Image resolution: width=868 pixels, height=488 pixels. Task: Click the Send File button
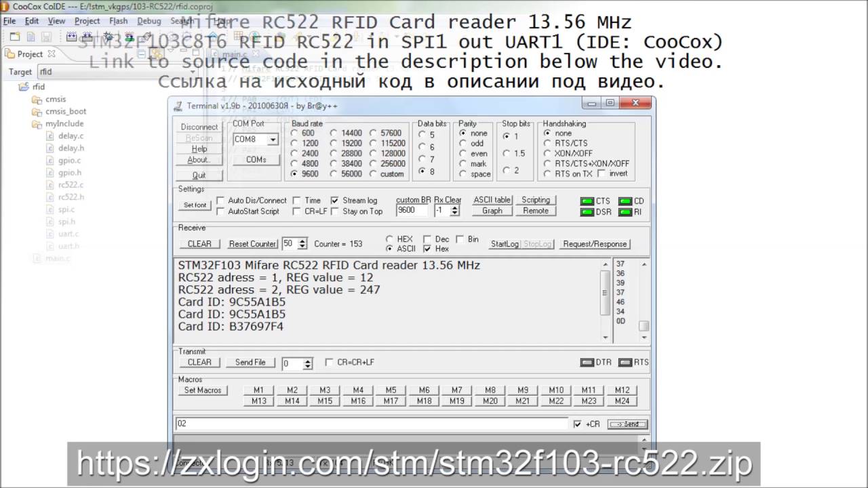[x=250, y=363]
